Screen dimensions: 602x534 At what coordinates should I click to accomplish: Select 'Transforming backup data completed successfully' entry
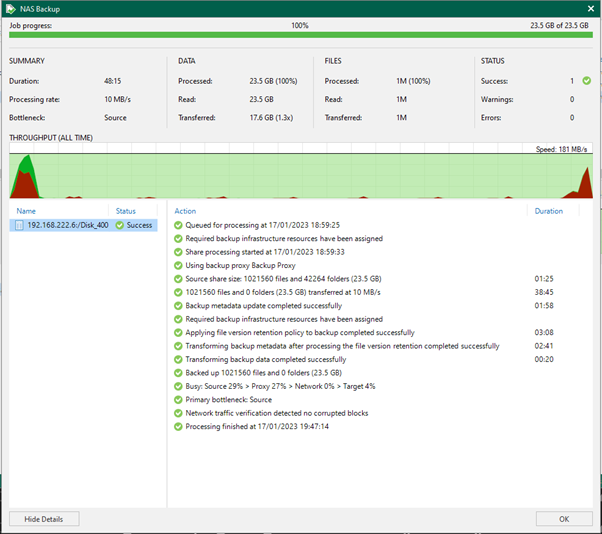pos(266,359)
